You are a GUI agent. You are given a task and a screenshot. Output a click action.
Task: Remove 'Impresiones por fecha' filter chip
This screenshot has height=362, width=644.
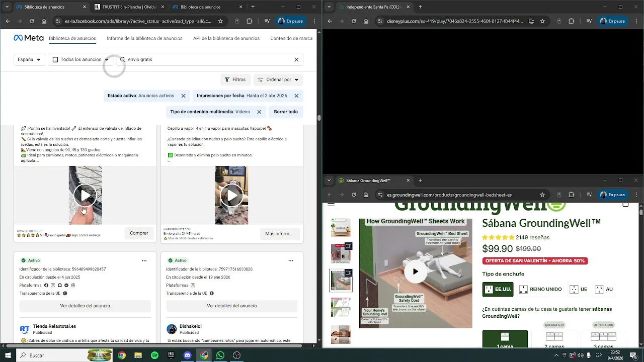click(296, 96)
